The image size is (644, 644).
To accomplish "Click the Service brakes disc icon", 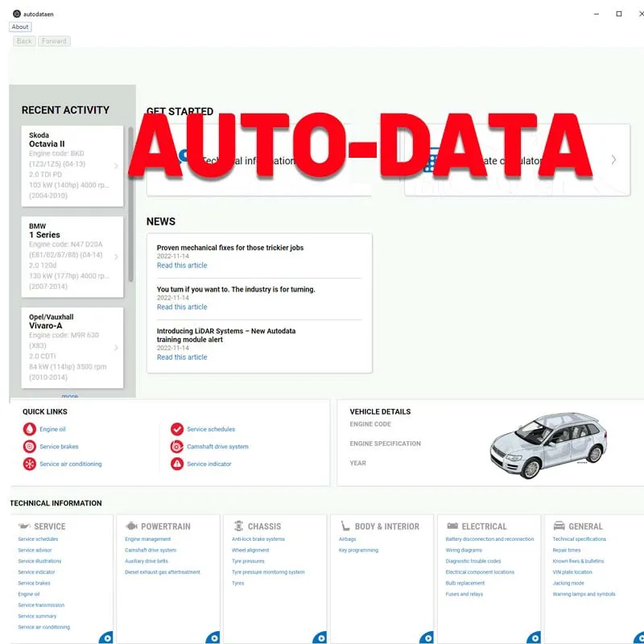I will click(x=30, y=447).
